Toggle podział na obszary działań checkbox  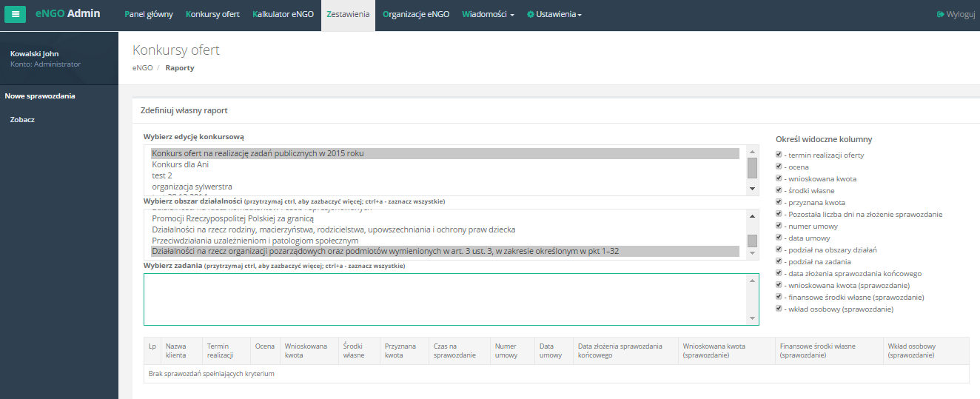(x=779, y=249)
